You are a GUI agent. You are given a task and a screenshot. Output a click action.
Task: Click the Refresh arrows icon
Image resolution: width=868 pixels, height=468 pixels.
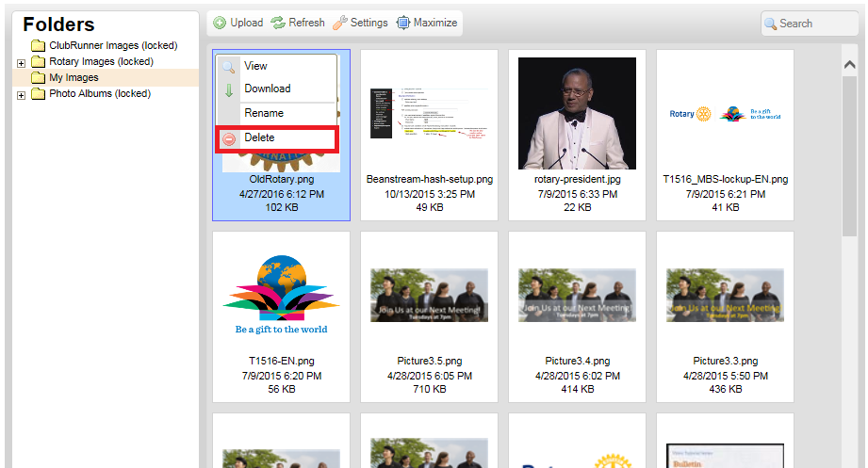[x=278, y=23]
